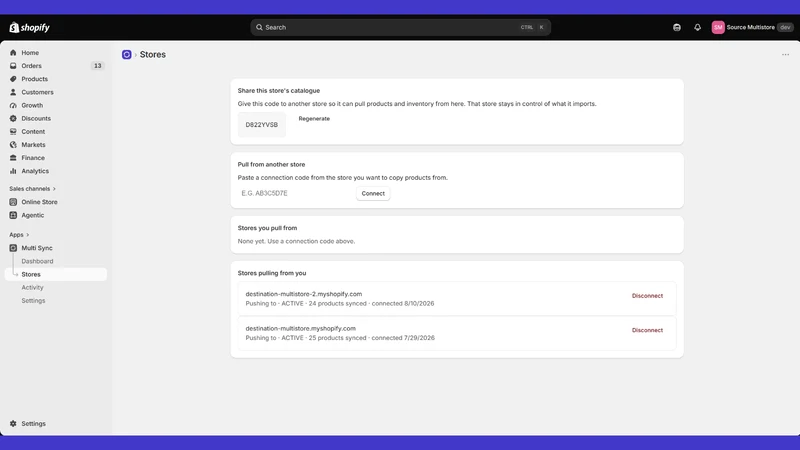The image size is (800, 450).
Task: Click the Shopify logo
Action: coord(30,28)
